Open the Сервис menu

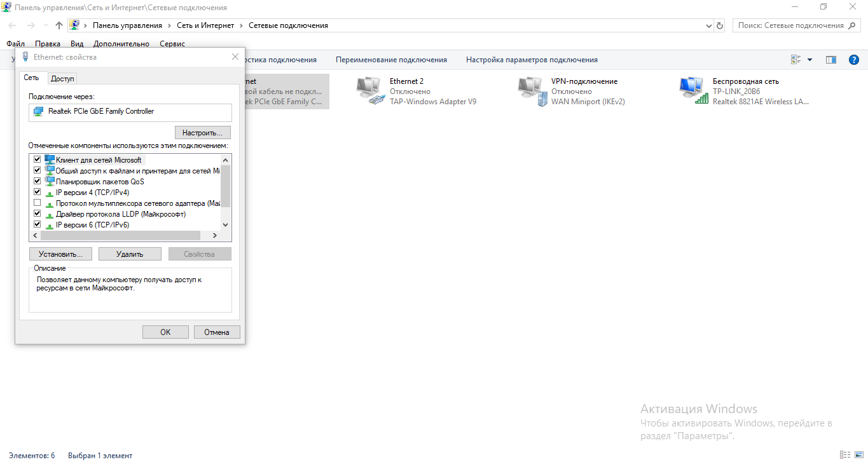coord(172,44)
